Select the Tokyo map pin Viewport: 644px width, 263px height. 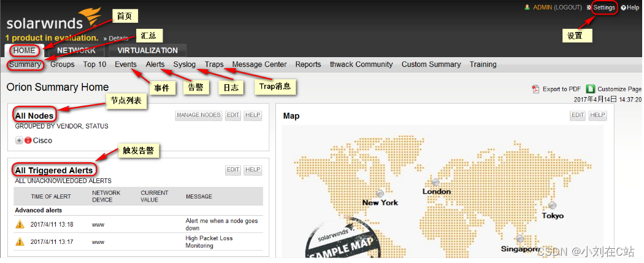[553, 205]
